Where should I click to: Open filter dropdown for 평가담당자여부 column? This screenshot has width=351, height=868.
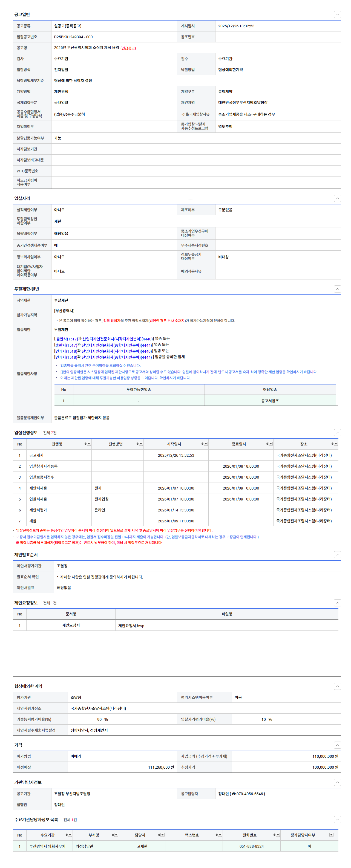coord(331,835)
